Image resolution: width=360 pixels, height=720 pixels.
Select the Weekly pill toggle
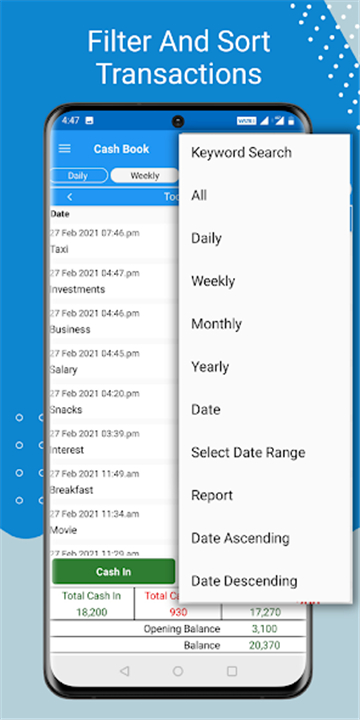tap(145, 175)
